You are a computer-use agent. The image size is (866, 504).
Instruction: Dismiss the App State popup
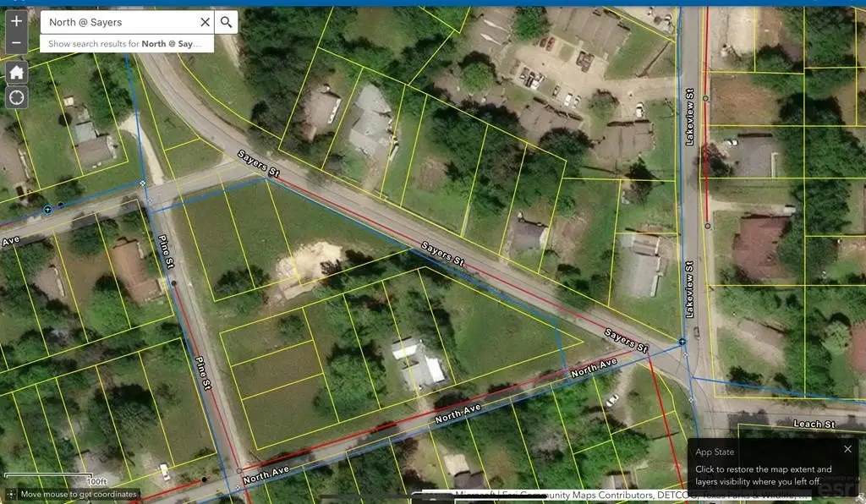pyautogui.click(x=847, y=449)
